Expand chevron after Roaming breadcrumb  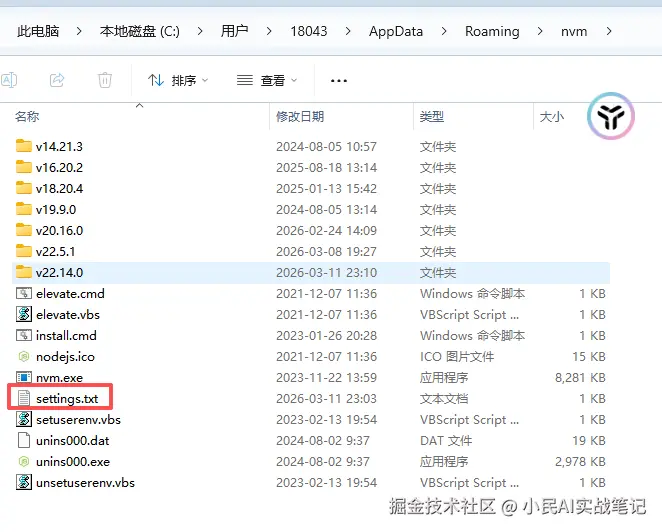pos(540,31)
